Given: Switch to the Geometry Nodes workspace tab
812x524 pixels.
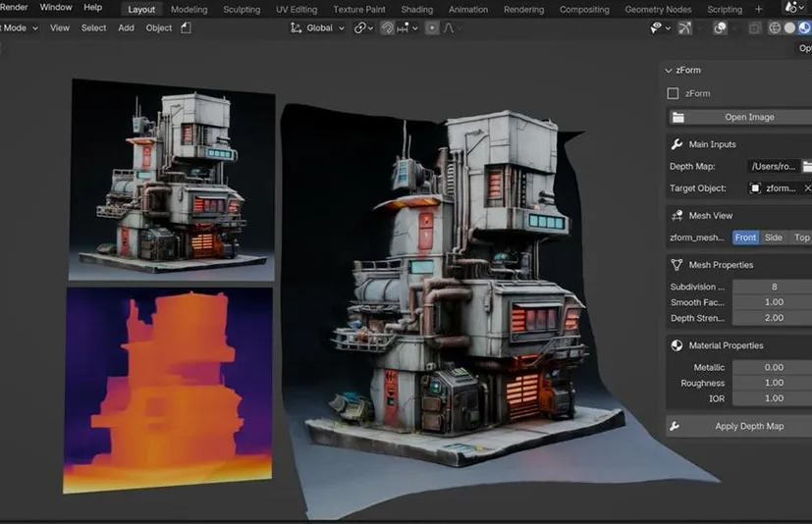Looking at the screenshot, I should pyautogui.click(x=658, y=9).
